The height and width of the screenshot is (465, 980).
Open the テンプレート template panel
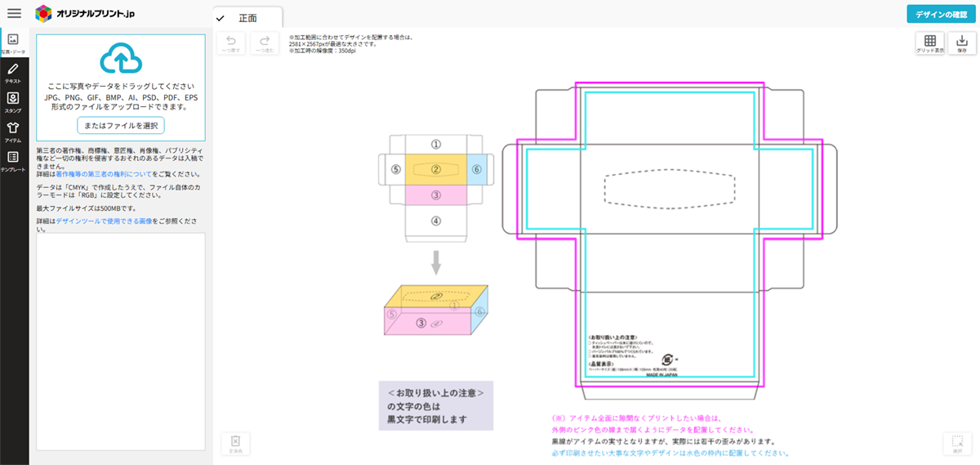13,160
